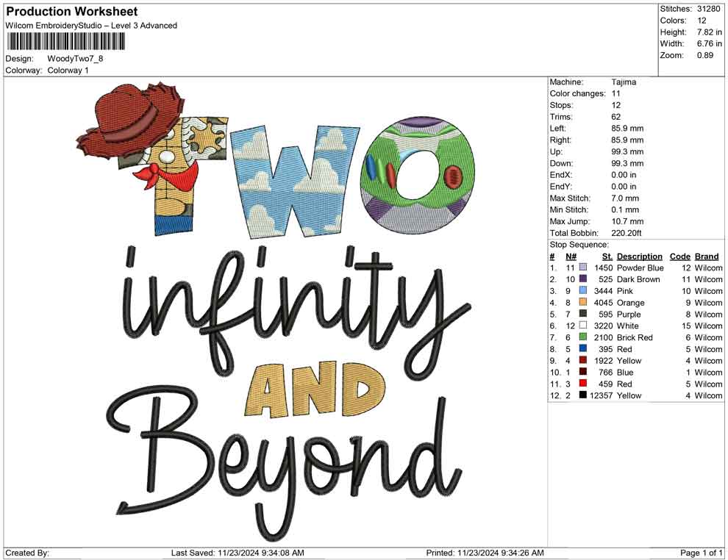Click the embroidery design preview image
The width and height of the screenshot is (728, 560).
(276, 312)
